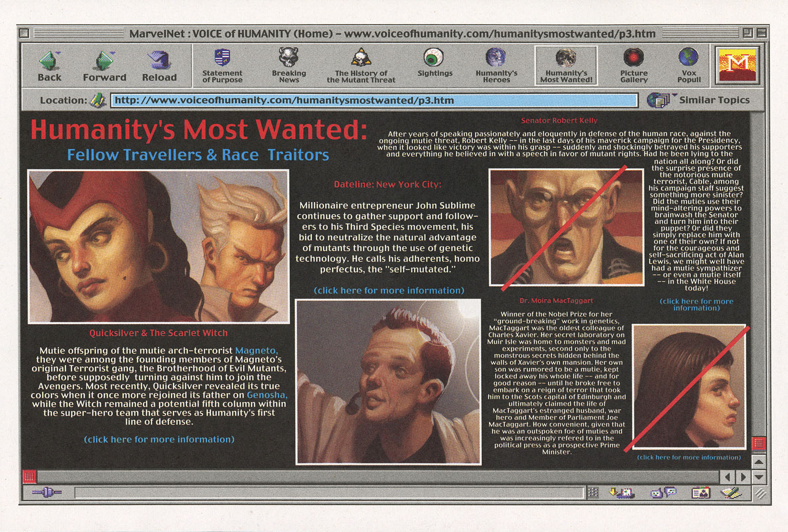Screen dimensions: 788x532
Task: Click the Location bookmark icon beside the URL
Action: [98, 100]
